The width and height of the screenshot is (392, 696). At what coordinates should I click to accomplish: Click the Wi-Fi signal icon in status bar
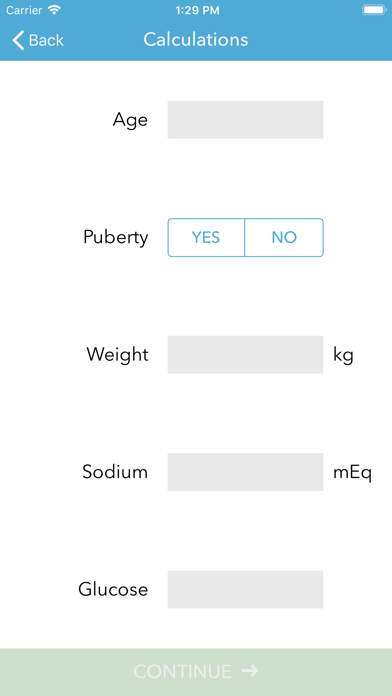(54, 10)
